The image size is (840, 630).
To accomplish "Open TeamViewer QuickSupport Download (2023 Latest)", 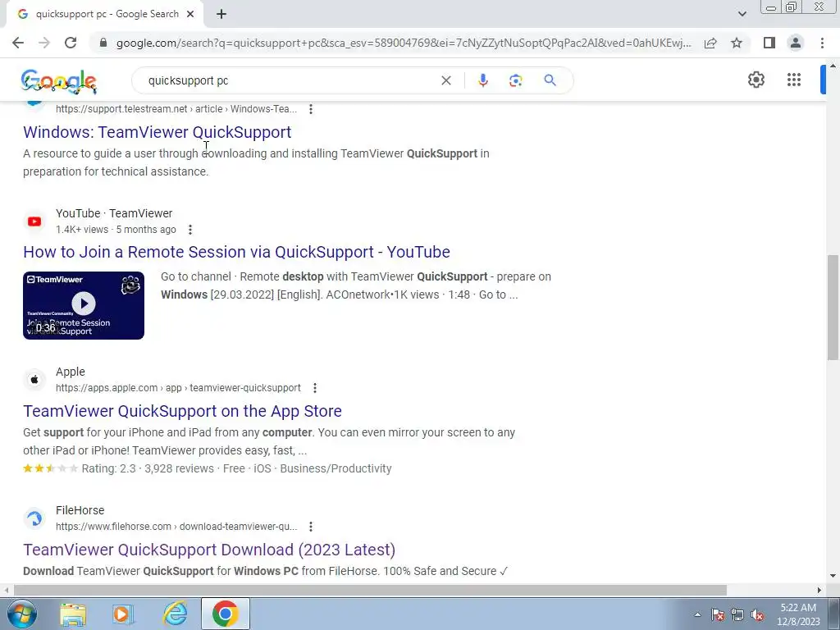I will click(209, 550).
